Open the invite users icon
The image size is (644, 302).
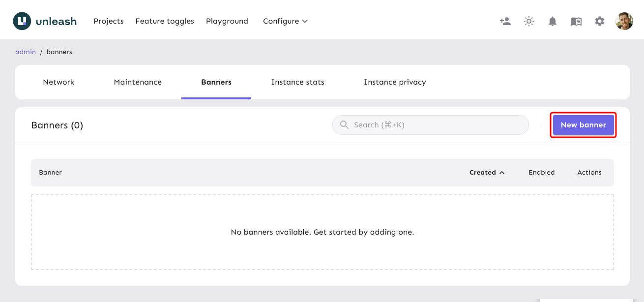(x=505, y=21)
